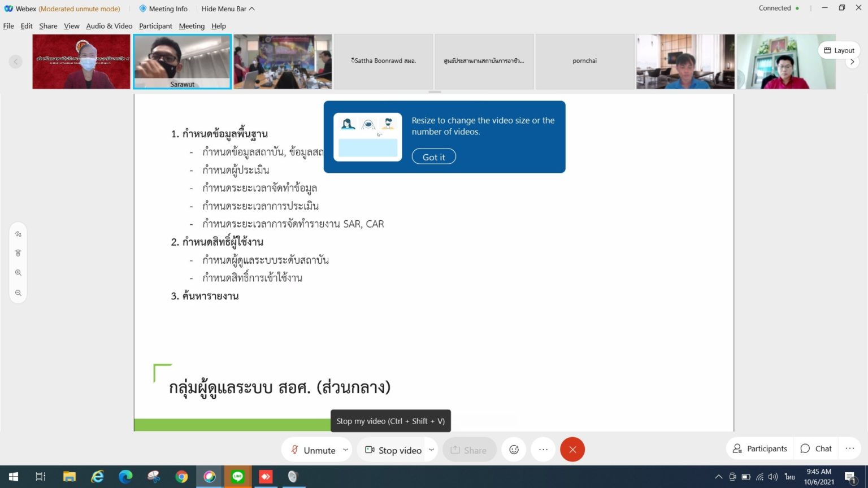The height and width of the screenshot is (488, 868).
Task: Open Meeting Info
Action: (x=163, y=8)
